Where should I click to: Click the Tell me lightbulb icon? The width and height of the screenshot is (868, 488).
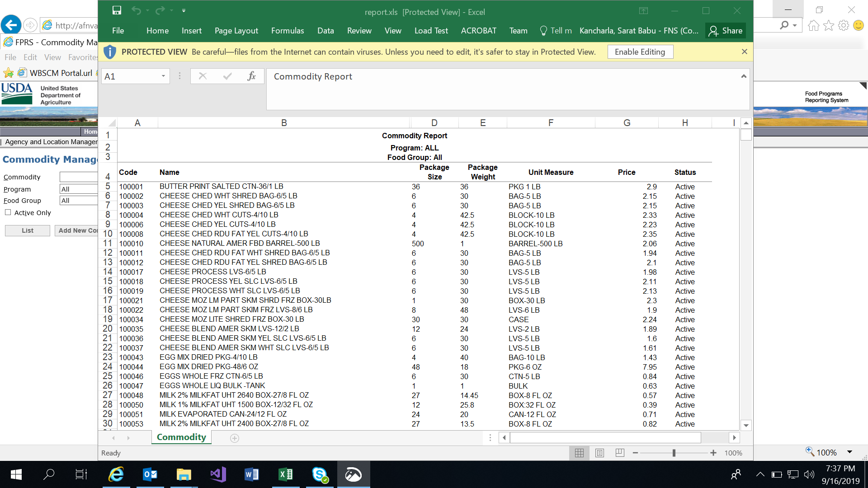coord(543,31)
